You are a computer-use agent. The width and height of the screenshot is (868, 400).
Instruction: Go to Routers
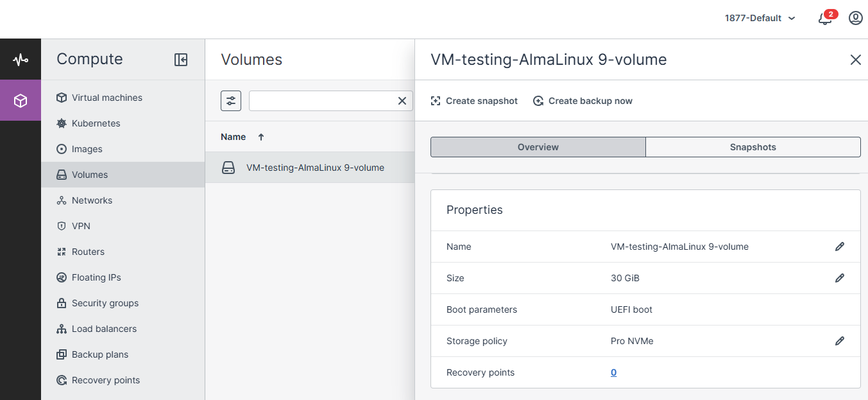click(123, 252)
